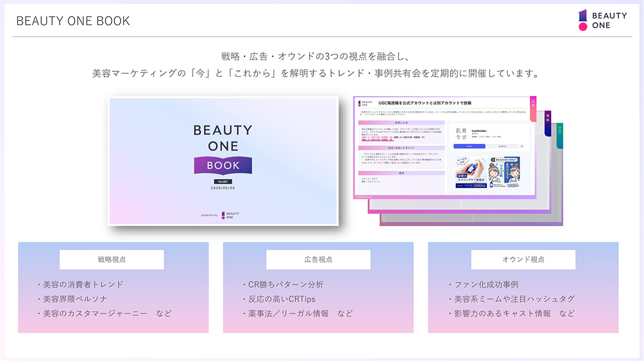Click the blue フォロー button in the sample page

pos(470,146)
